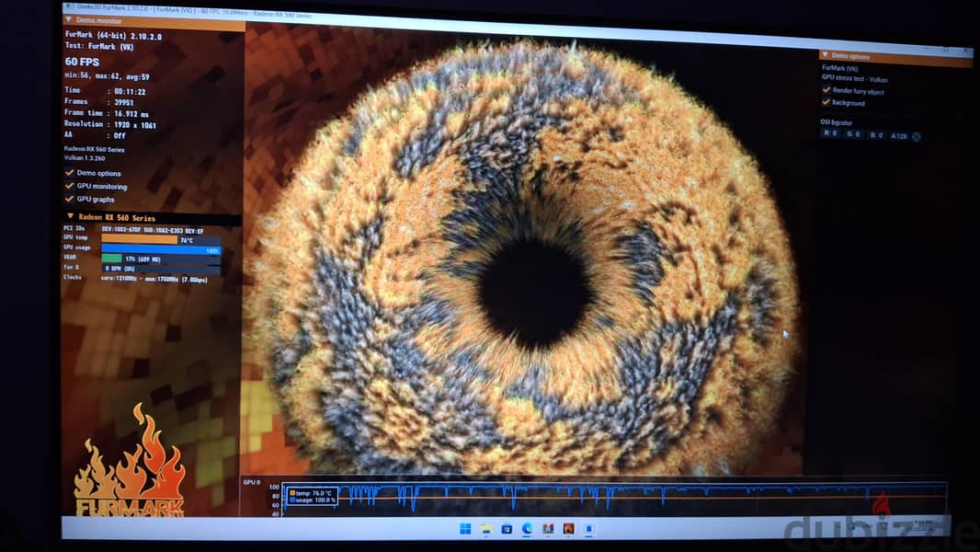Click the GPU 0 usage graph
980x552 pixels.
[614, 499]
